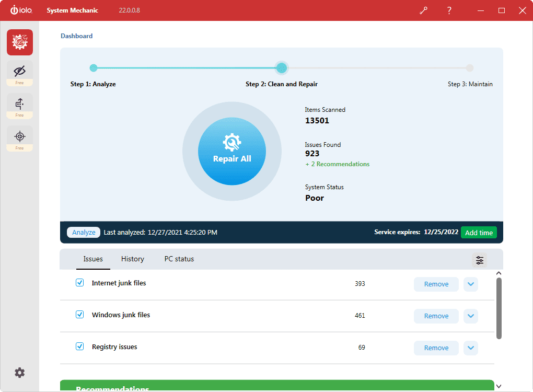
Task: Open settings gear in sidebar bottom
Action: pos(20,373)
